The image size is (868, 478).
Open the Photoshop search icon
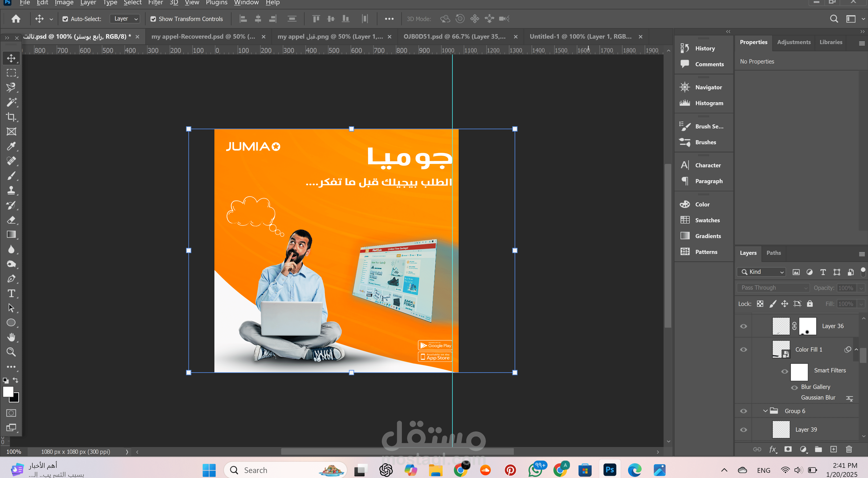tap(834, 19)
